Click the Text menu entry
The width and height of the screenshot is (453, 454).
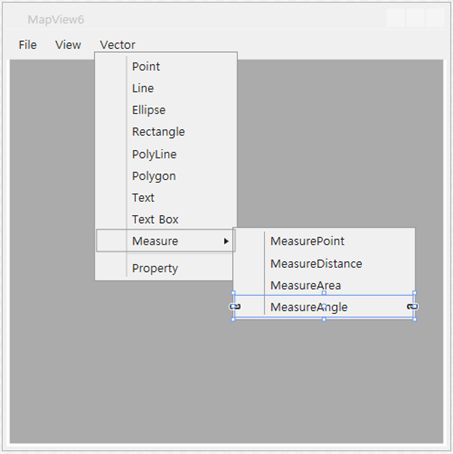pos(166,197)
